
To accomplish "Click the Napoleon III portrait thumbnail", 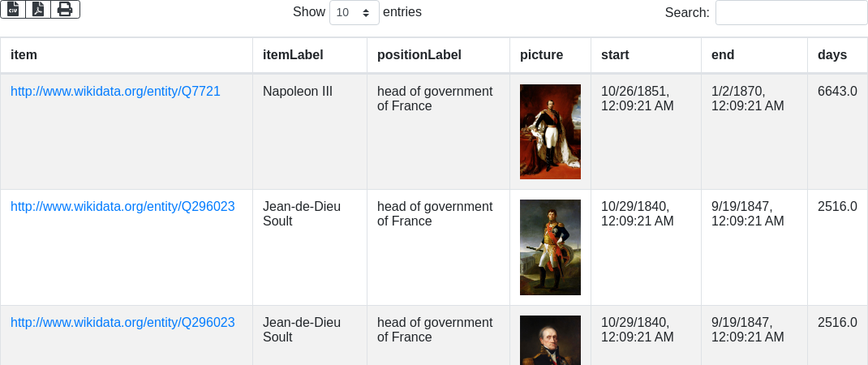I will pos(550,131).
